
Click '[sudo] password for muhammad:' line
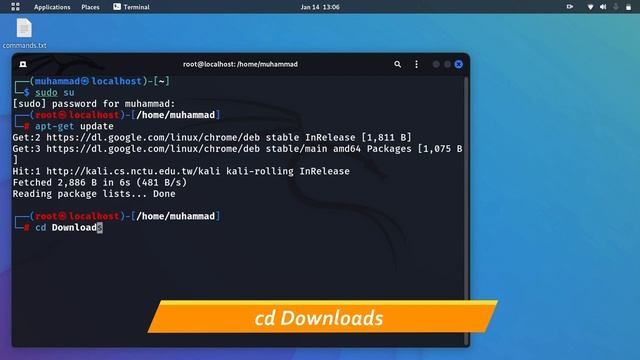pos(94,104)
